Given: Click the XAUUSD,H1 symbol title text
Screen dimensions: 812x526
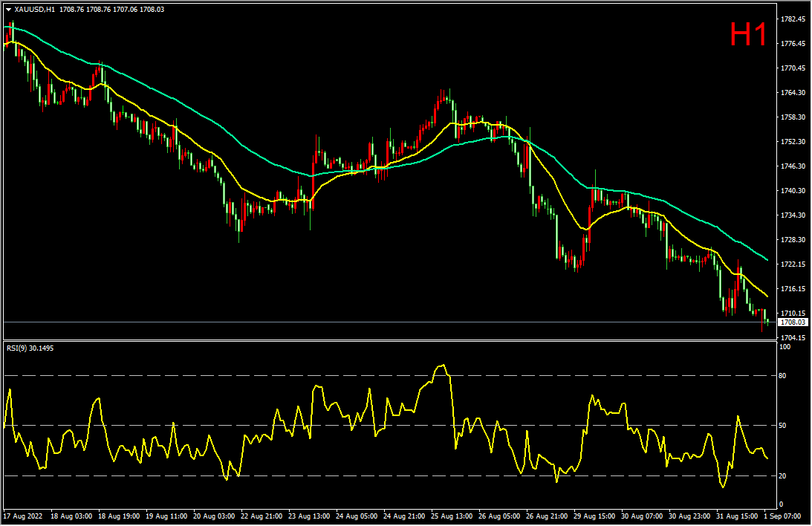Looking at the screenshot, I should tap(35, 10).
